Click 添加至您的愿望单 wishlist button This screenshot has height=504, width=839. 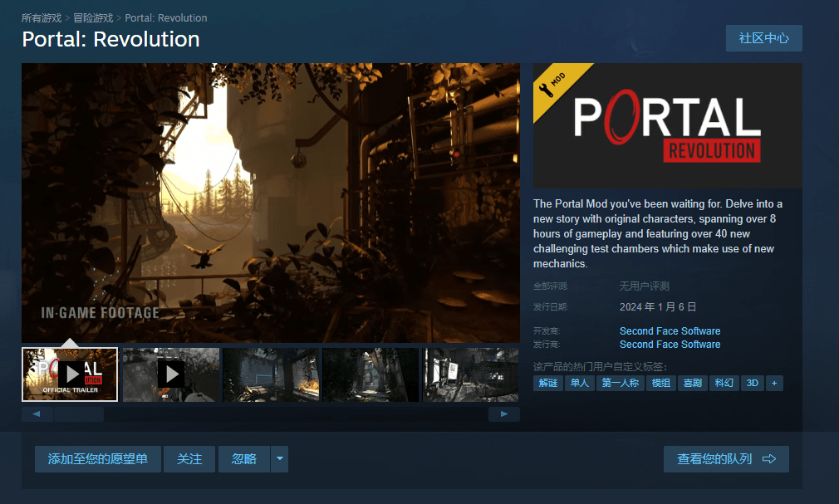[98, 459]
